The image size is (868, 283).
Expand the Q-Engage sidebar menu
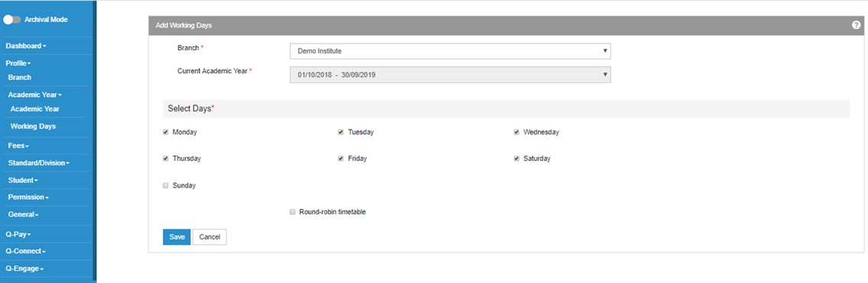(24, 269)
